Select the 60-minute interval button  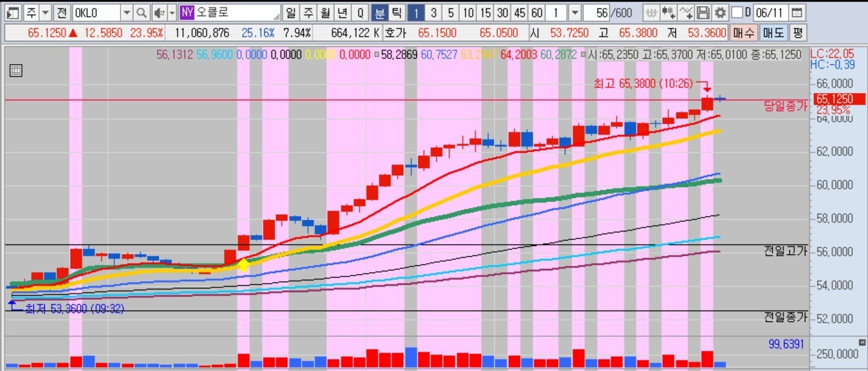click(537, 13)
